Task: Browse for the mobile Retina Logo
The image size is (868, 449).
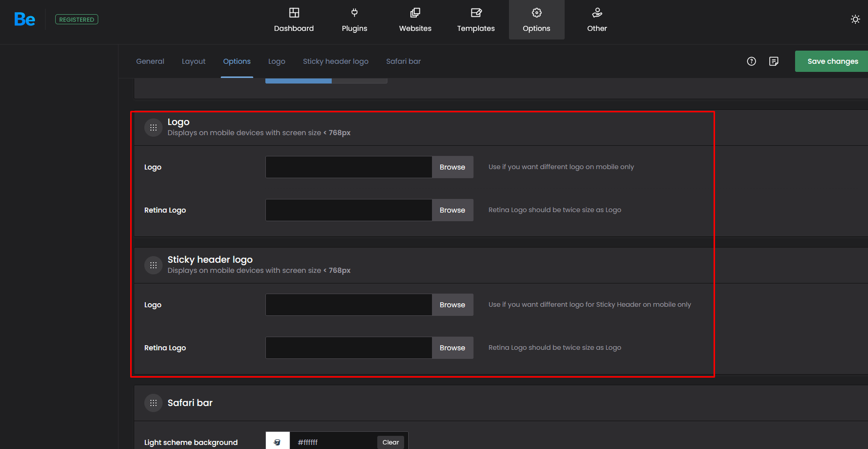Action: (452, 210)
